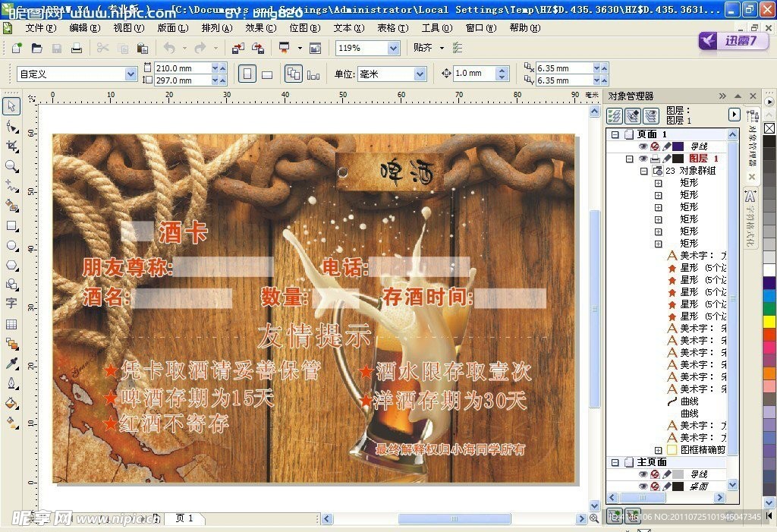Click the nudge offset 1.0 mm field

click(x=475, y=74)
